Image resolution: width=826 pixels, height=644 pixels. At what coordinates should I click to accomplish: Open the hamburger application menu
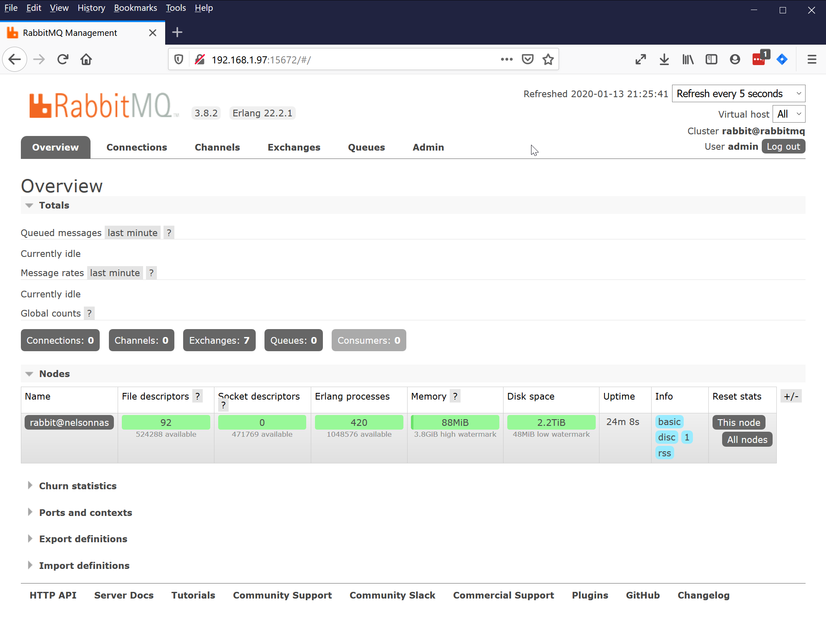(x=811, y=60)
